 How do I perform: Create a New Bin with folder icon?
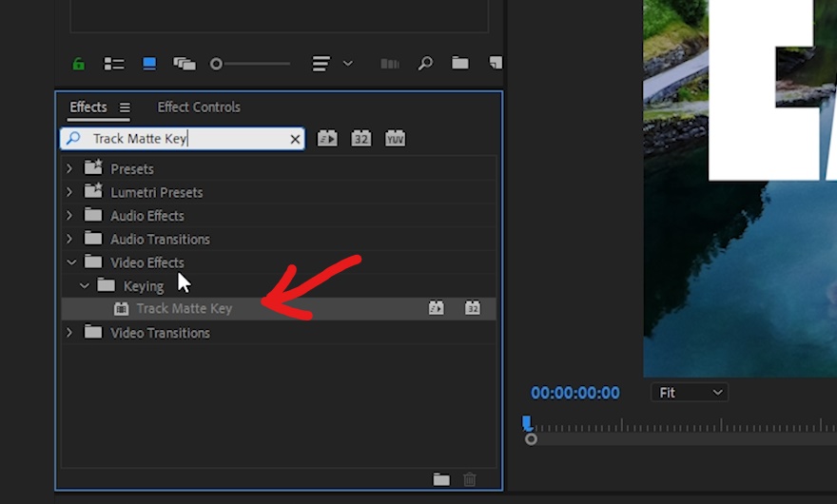460,64
